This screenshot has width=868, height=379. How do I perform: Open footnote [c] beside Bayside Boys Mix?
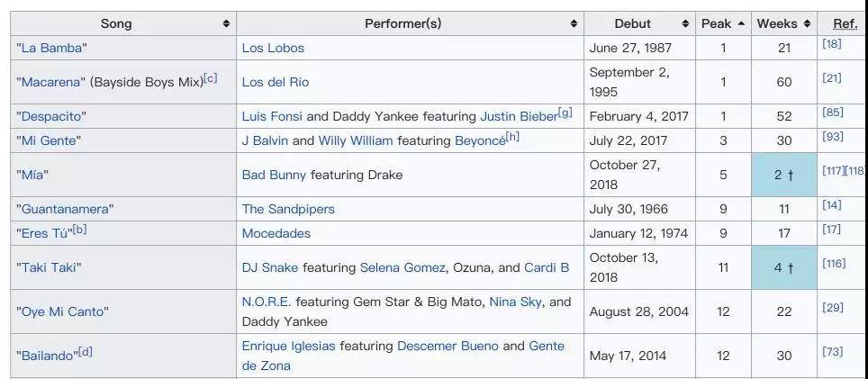[211, 78]
